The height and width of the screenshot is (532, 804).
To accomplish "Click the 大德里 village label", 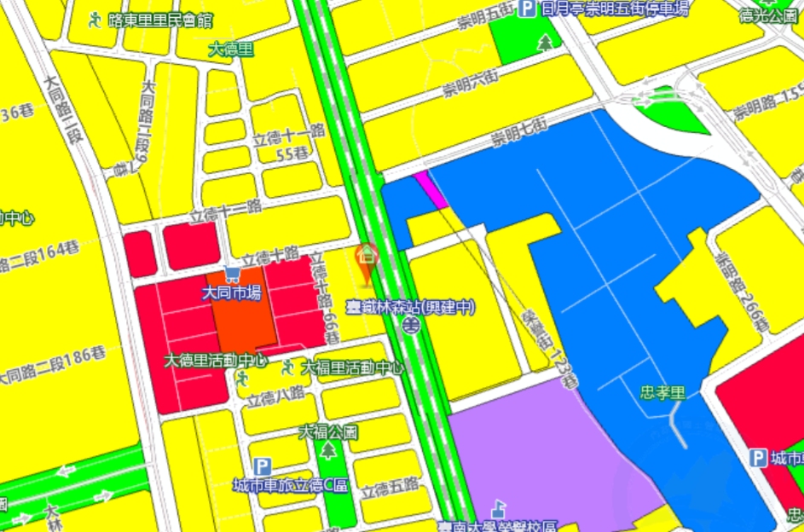I will coord(231,49).
